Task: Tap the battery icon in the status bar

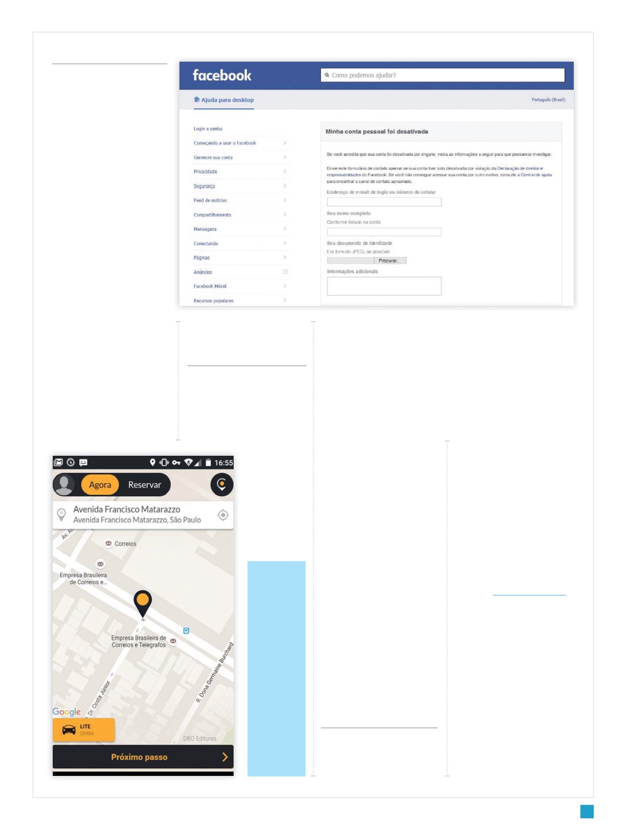Action: [x=208, y=462]
